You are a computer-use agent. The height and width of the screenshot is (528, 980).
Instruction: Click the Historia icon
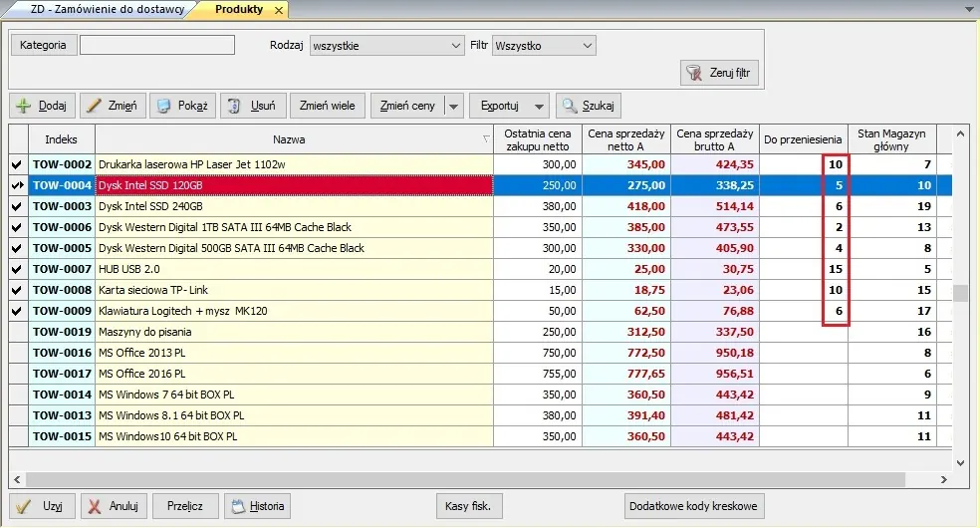(238, 506)
